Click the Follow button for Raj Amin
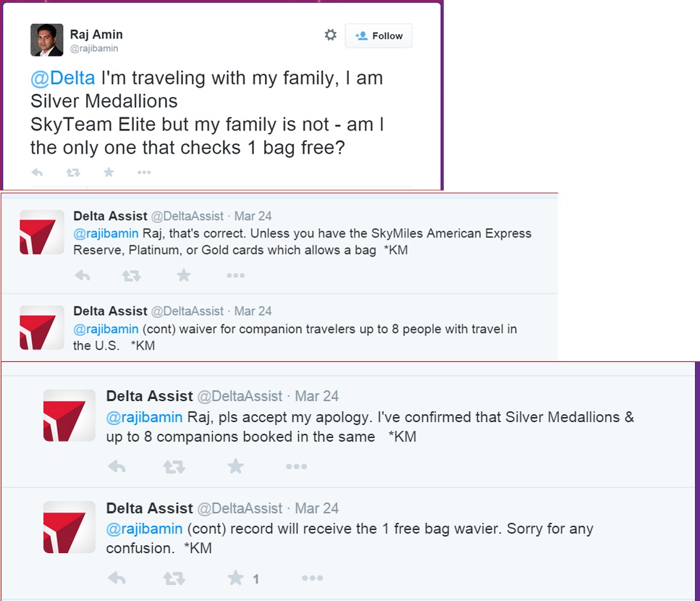Image resolution: width=700 pixels, height=601 pixels. pos(379,35)
